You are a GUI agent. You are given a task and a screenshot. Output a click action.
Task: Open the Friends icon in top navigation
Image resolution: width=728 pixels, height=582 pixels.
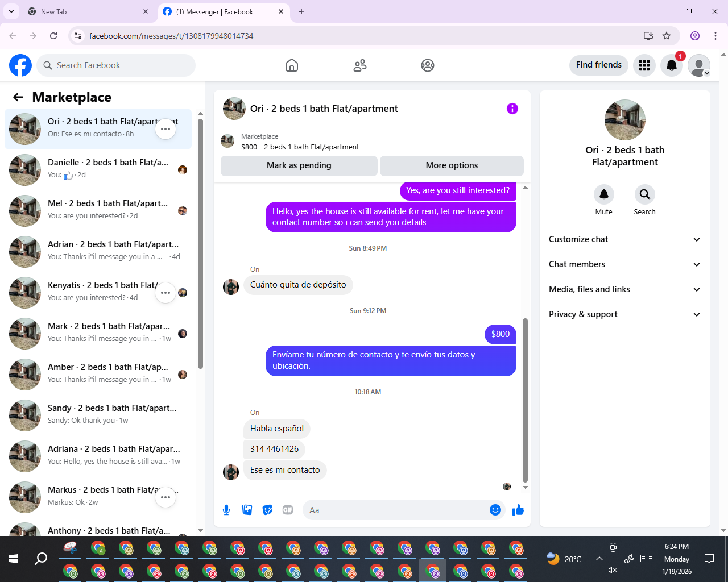pyautogui.click(x=360, y=65)
